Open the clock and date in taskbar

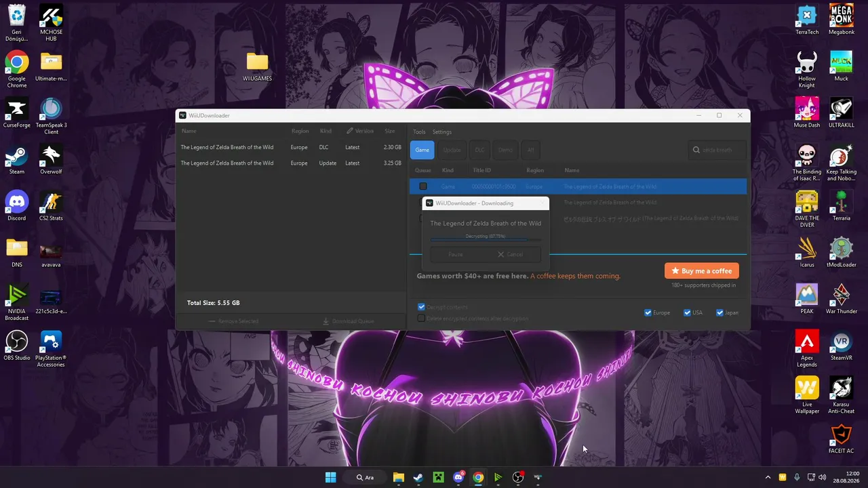(847, 477)
